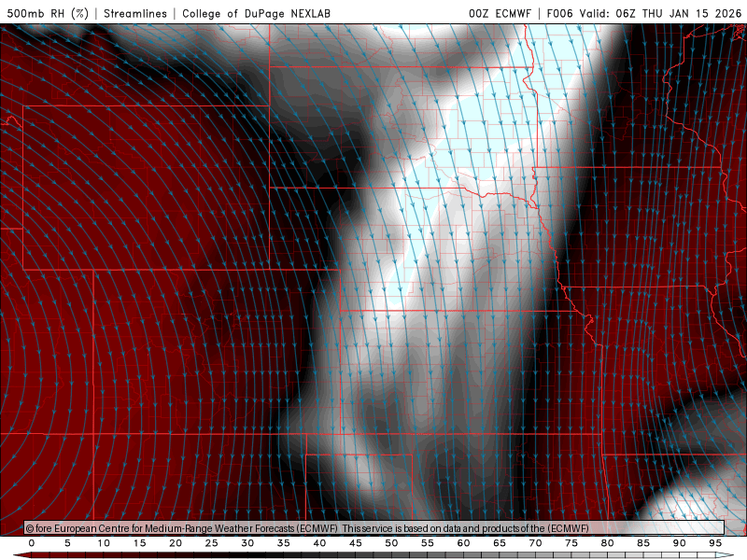
Task: Select the 'Streamlines' header label
Action: 135,13
